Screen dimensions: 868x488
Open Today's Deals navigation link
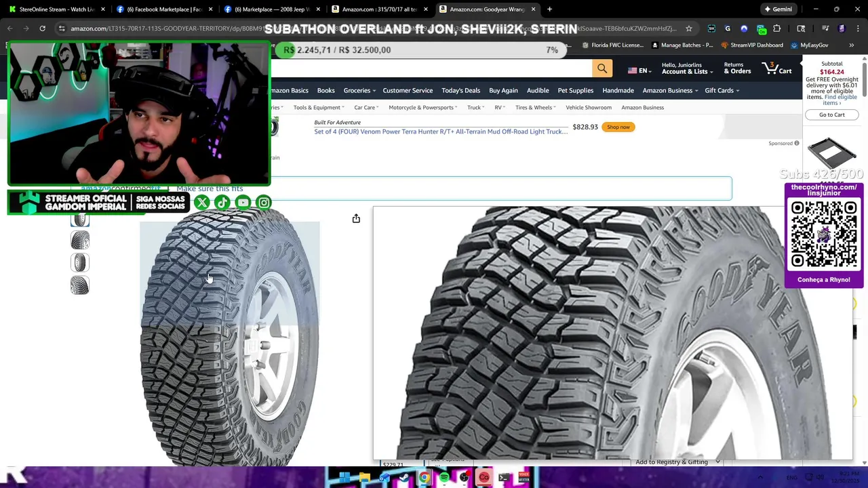tap(460, 90)
